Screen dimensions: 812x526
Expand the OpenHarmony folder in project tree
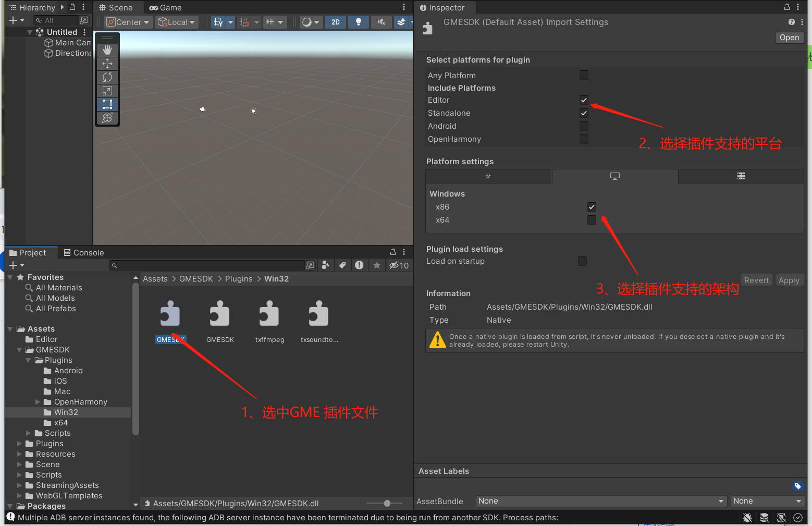point(38,402)
